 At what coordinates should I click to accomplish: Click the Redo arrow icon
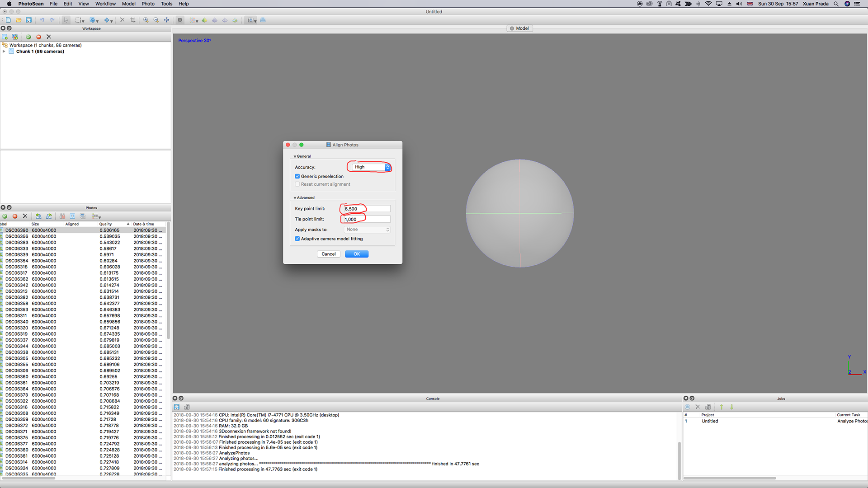(52, 20)
